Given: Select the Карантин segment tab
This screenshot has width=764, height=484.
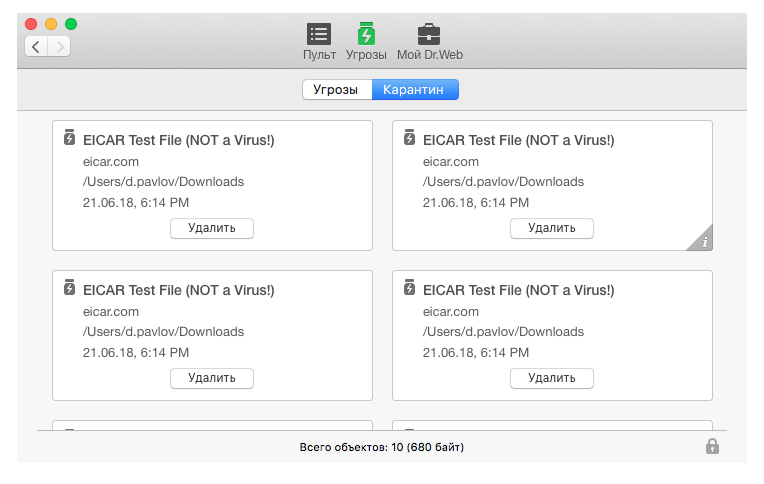Looking at the screenshot, I should click(x=415, y=90).
